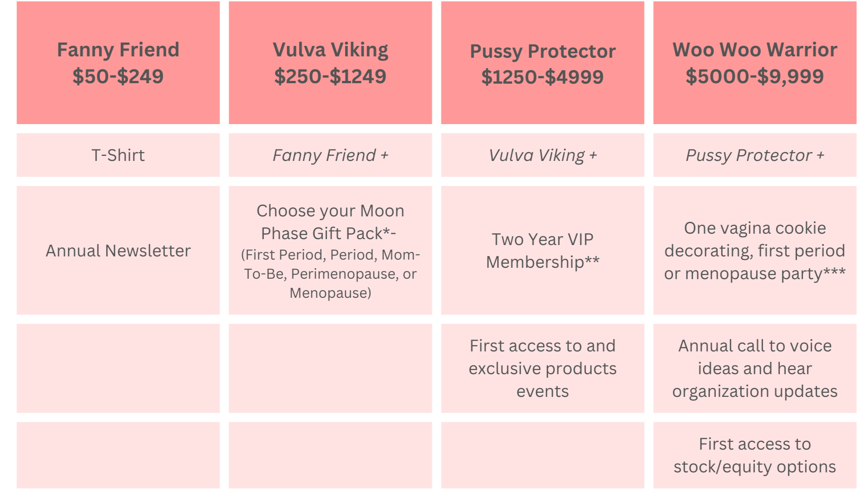Click the italic 'Vulva Viking +' cell
This screenshot has height=491, width=868.
click(542, 155)
